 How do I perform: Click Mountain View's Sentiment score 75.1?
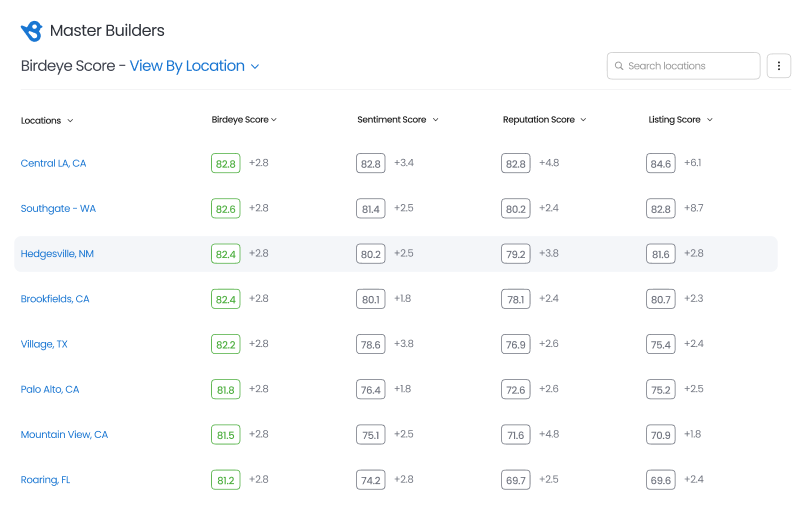[x=371, y=435]
